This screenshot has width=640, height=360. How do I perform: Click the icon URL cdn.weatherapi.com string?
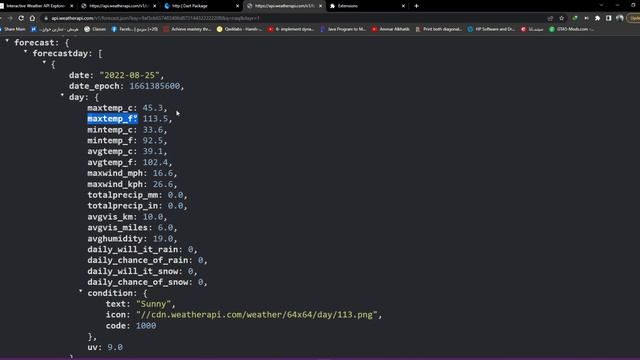257,315
